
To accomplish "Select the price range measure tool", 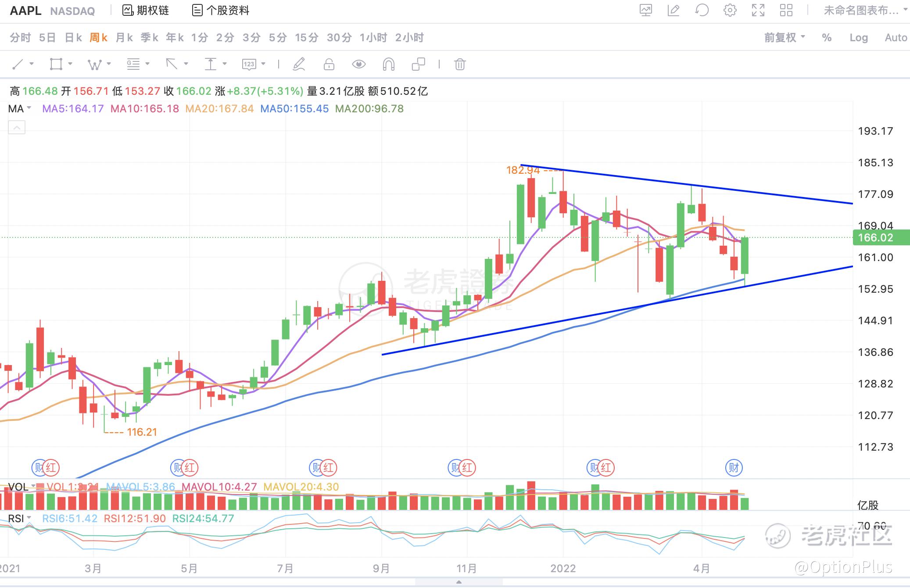I will pos(211,65).
